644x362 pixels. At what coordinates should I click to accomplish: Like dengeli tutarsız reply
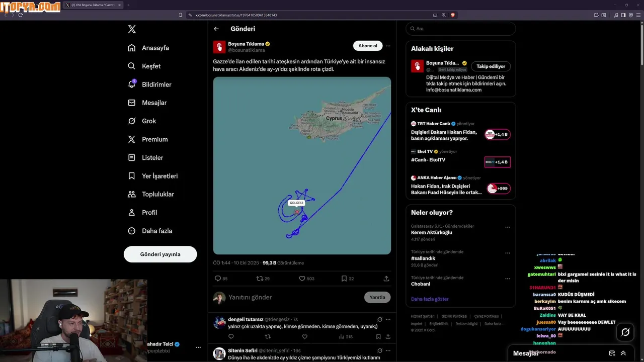click(x=304, y=337)
